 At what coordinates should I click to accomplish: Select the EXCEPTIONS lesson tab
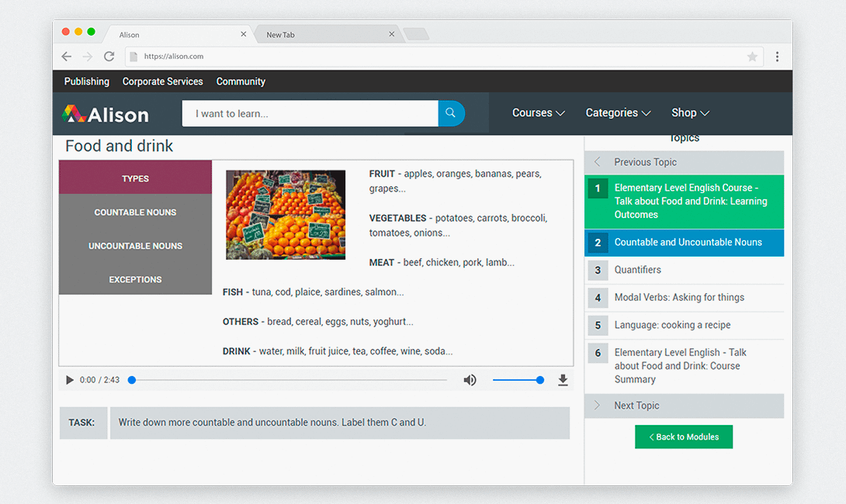click(x=135, y=279)
